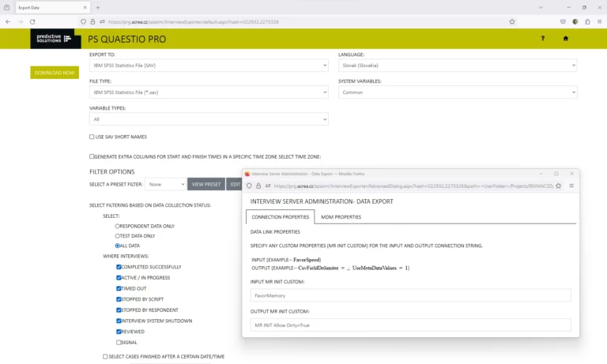Enable Use SAV Short Names checkbox
The width and height of the screenshot is (607, 364).
pos(92,137)
